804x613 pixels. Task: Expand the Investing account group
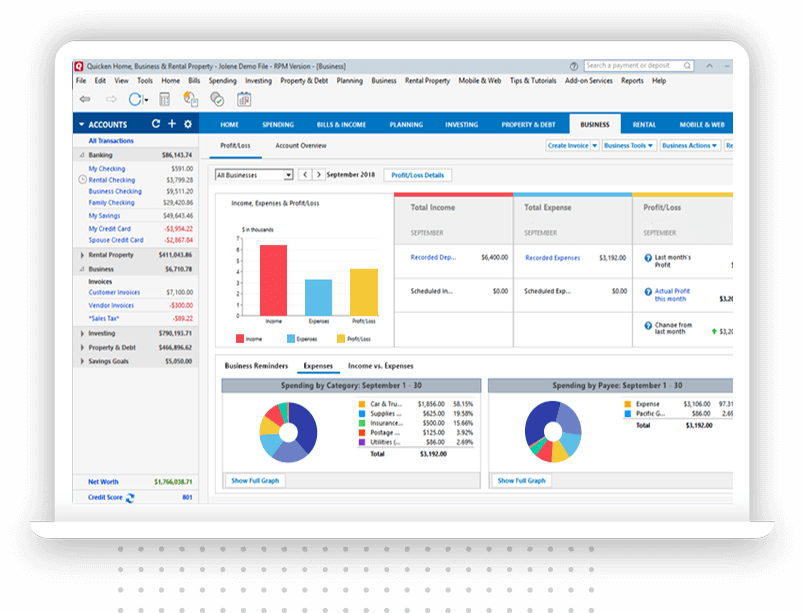tap(82, 333)
